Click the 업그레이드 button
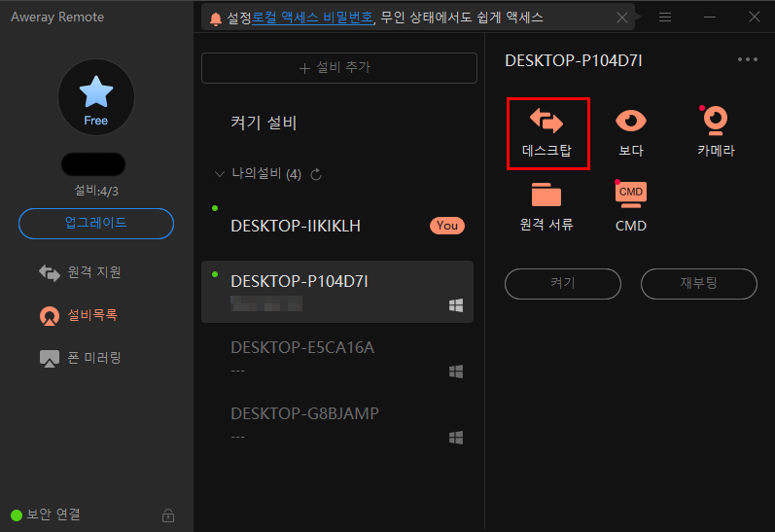Image resolution: width=775 pixels, height=532 pixels. coord(96,224)
